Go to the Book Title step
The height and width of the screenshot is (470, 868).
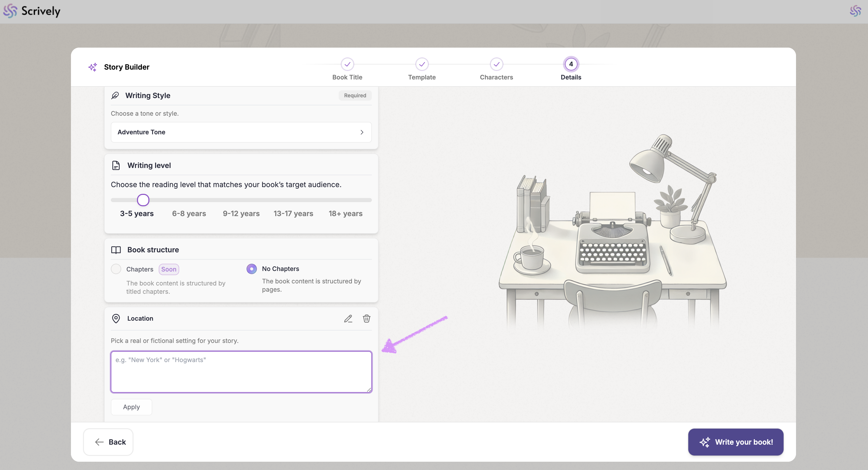coord(347,64)
